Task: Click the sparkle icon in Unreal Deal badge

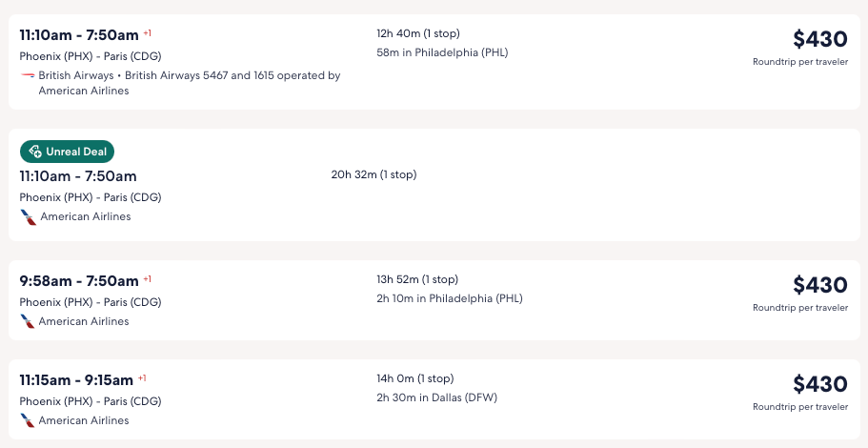Action: (35, 152)
